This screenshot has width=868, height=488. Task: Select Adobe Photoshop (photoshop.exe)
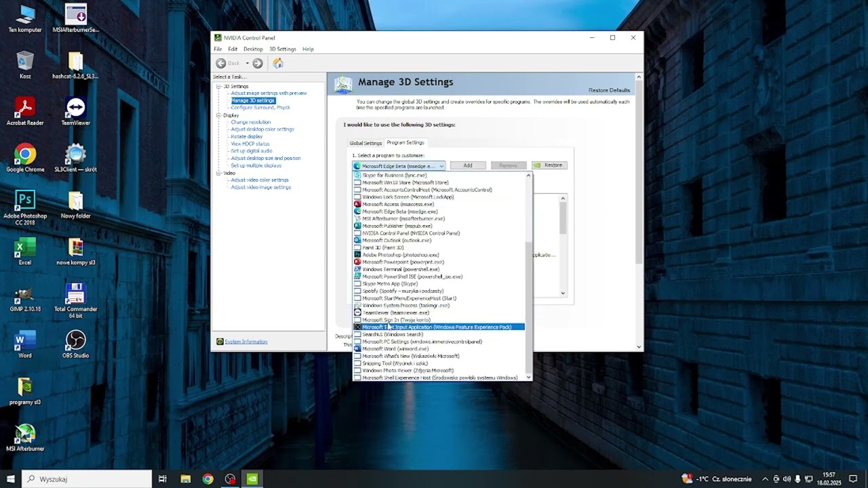tap(439, 255)
